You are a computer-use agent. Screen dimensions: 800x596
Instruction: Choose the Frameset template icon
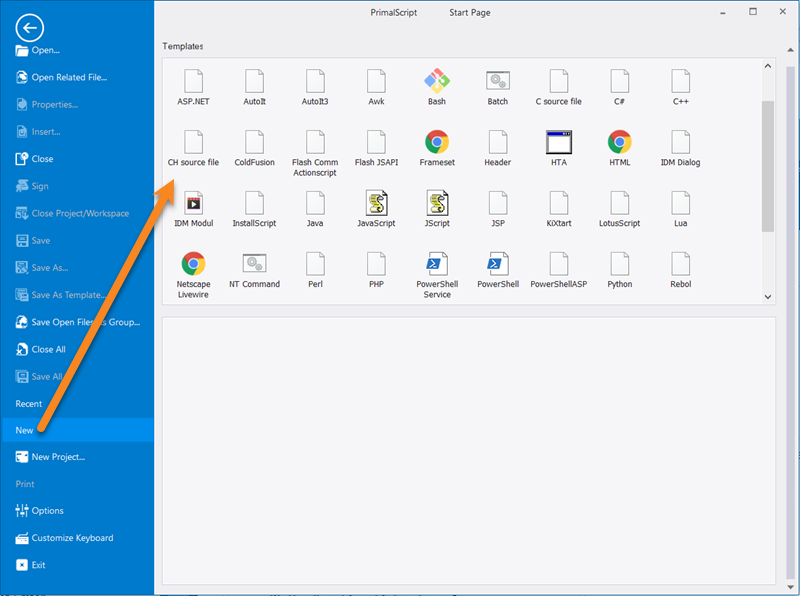pos(437,142)
